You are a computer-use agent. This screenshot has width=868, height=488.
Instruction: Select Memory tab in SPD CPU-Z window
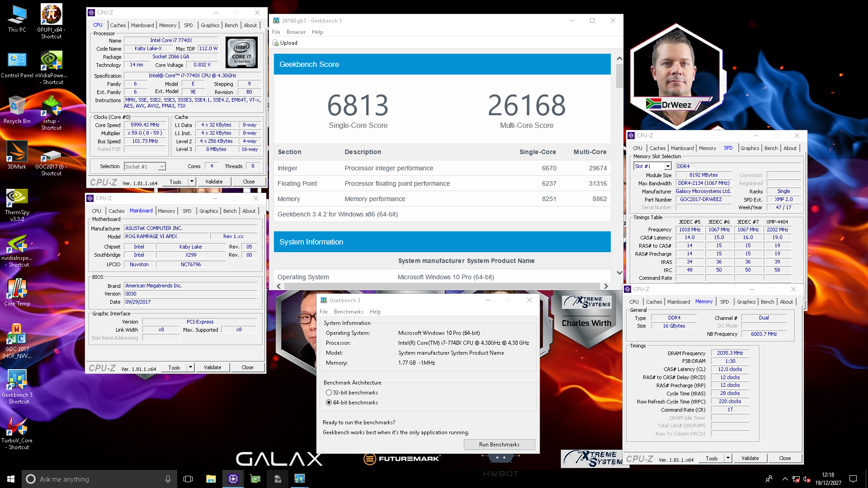[x=707, y=148]
